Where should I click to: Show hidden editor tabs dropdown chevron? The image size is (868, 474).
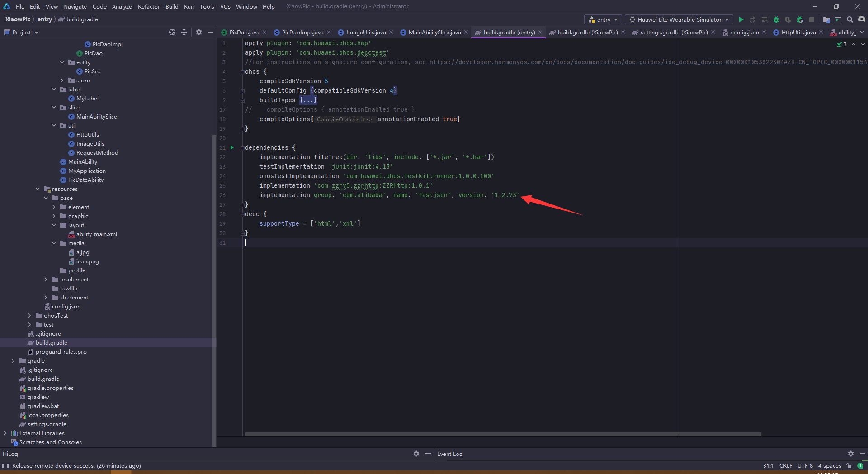(862, 32)
